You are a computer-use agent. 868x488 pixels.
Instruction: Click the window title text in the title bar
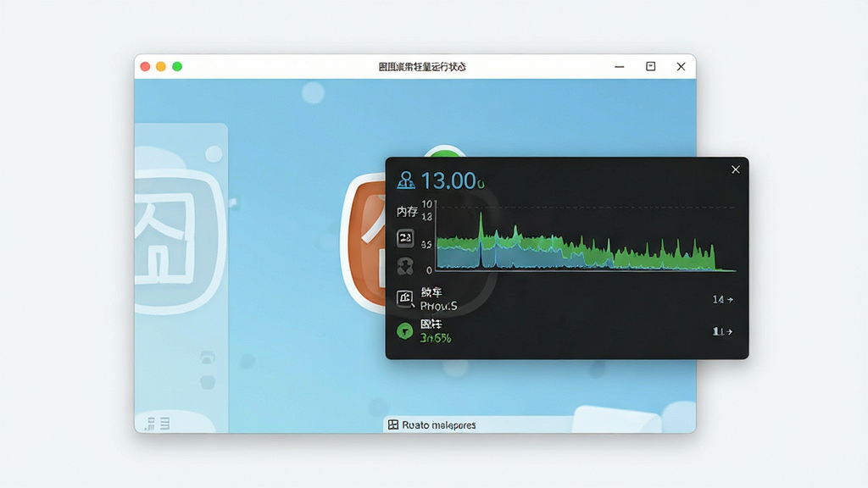pos(422,67)
